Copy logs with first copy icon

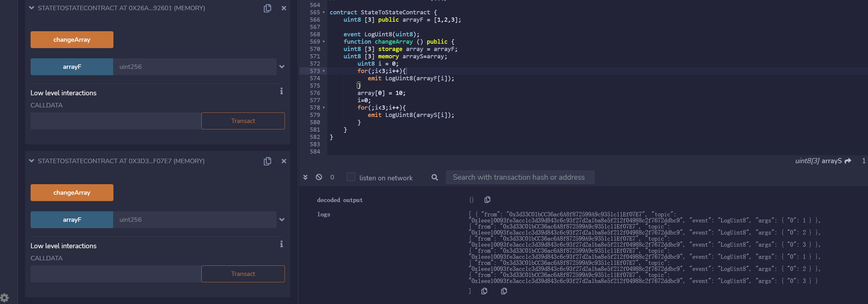coord(484,291)
